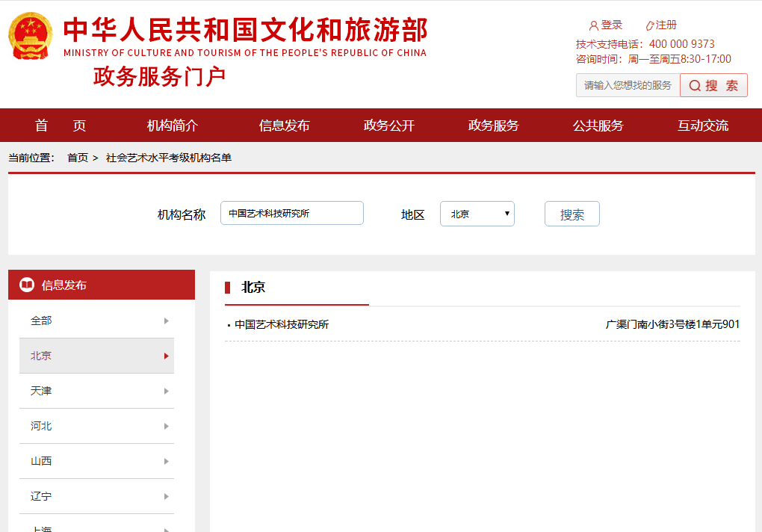Click the national emblem logo

31,36
